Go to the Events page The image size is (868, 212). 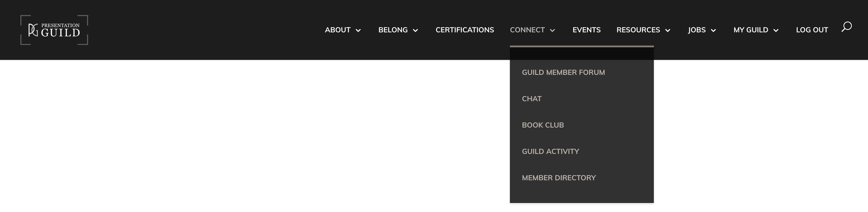click(586, 30)
